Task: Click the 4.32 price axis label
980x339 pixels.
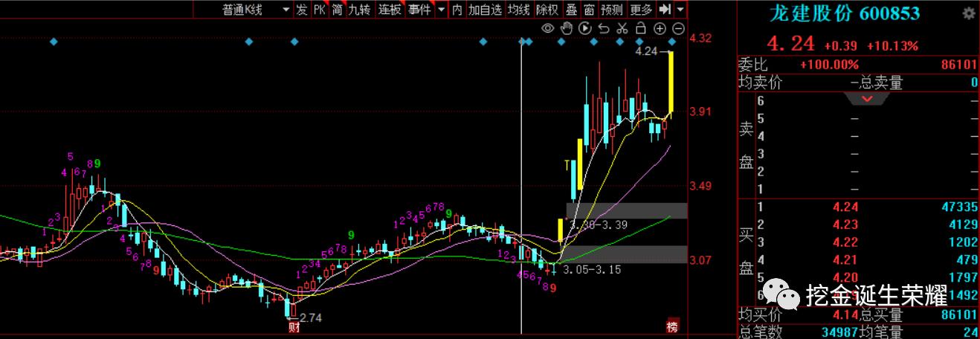Action: (x=701, y=39)
